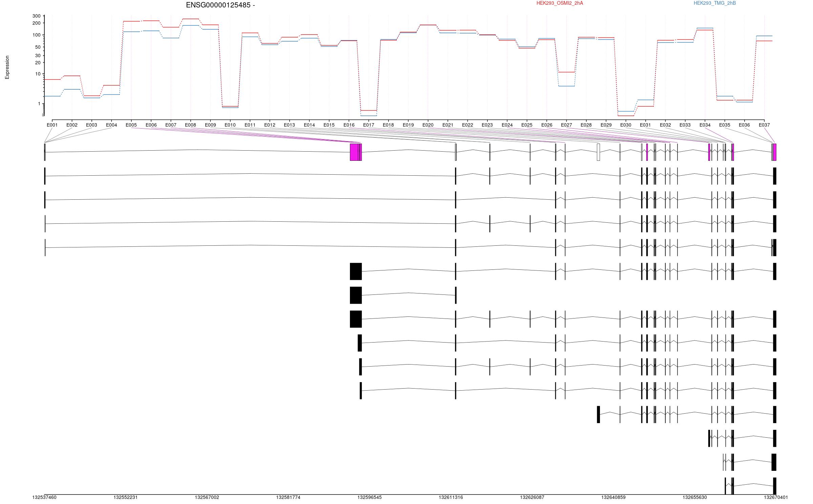Click exon label E029
The height and width of the screenshot is (504, 813).
[606, 125]
